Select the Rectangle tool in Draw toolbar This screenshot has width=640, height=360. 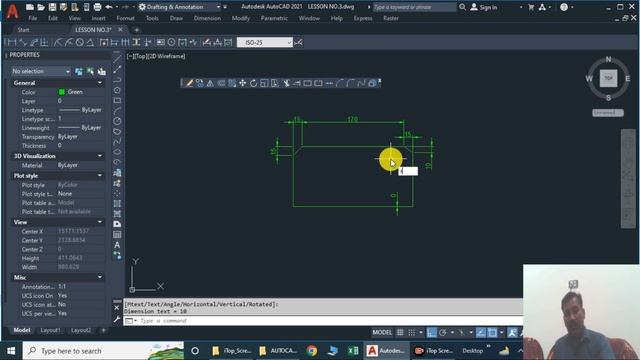click(x=117, y=100)
